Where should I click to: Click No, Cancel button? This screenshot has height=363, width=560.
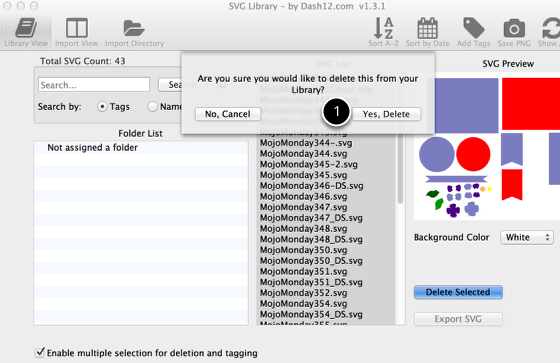(228, 114)
